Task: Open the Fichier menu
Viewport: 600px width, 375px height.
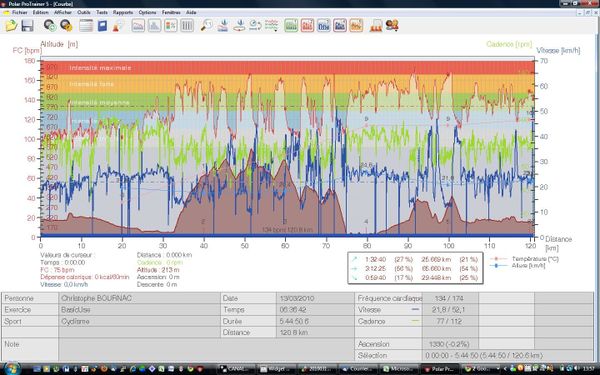Action: coord(20,12)
